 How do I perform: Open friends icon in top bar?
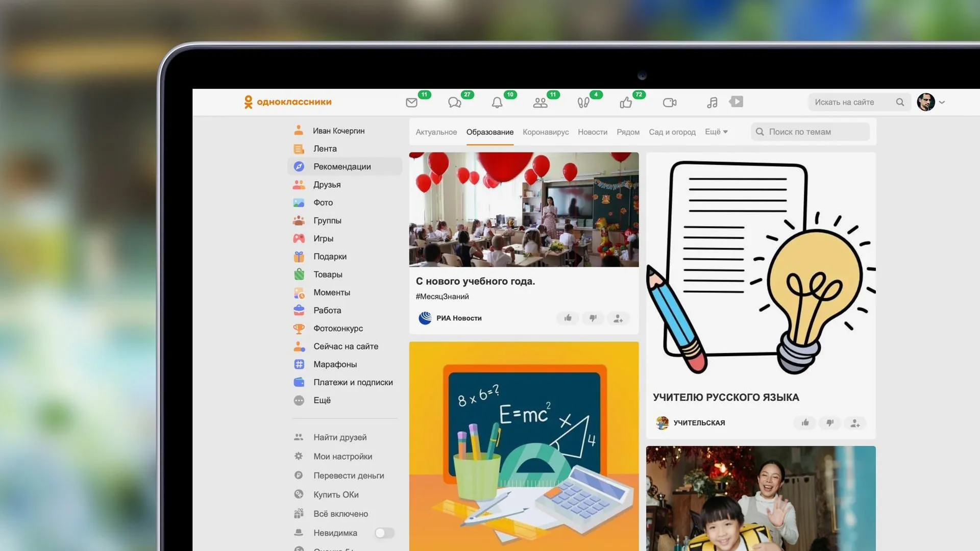(540, 103)
